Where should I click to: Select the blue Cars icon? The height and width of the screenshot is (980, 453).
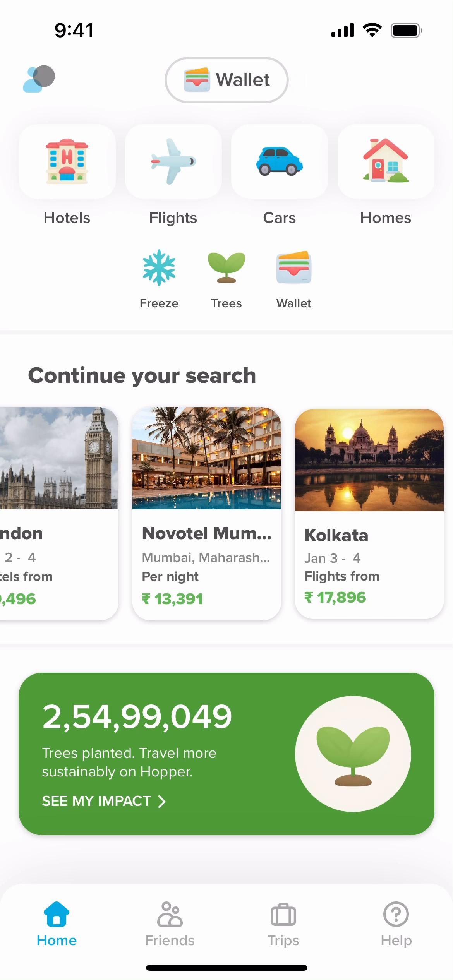click(279, 161)
